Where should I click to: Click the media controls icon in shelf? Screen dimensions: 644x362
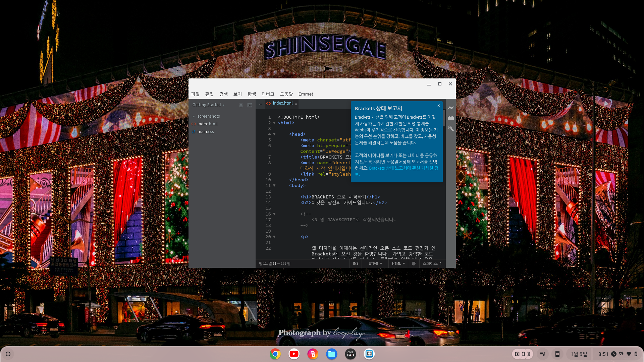point(542,354)
